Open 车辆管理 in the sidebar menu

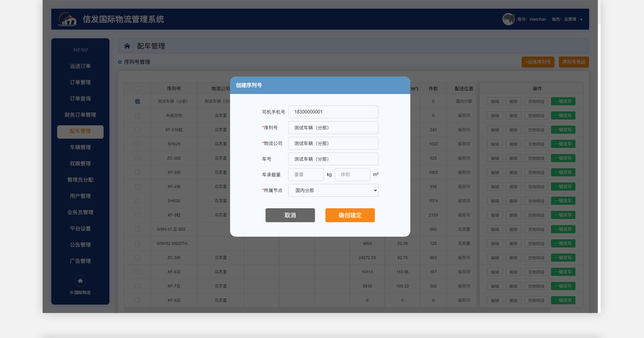pyautogui.click(x=80, y=147)
